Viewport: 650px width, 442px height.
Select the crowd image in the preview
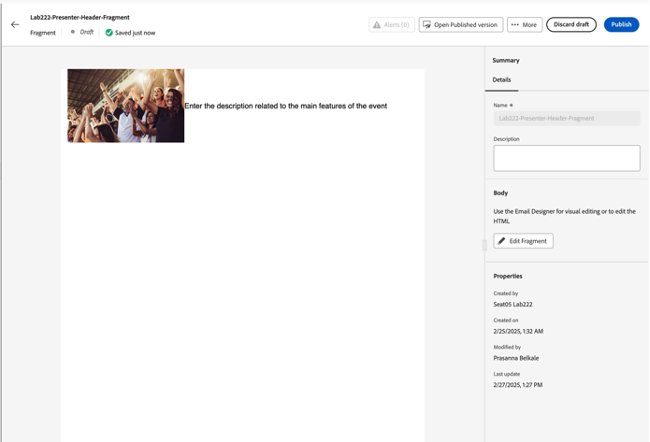pos(126,106)
